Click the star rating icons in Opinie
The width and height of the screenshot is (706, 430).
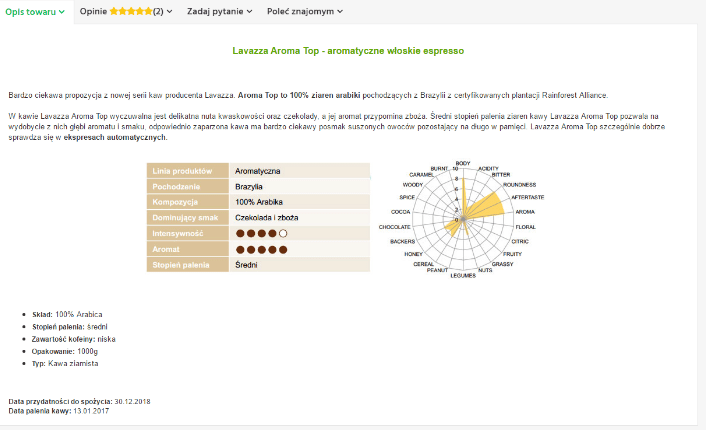click(131, 11)
